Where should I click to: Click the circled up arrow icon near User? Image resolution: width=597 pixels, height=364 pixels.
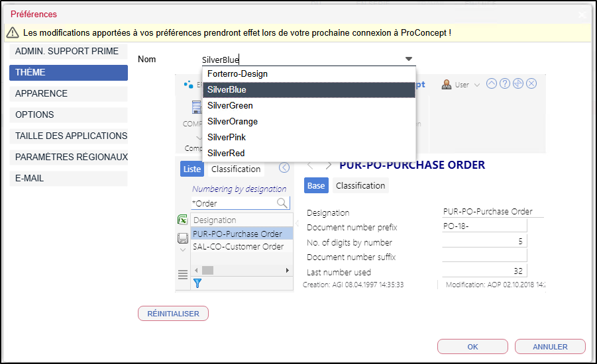tap(491, 83)
